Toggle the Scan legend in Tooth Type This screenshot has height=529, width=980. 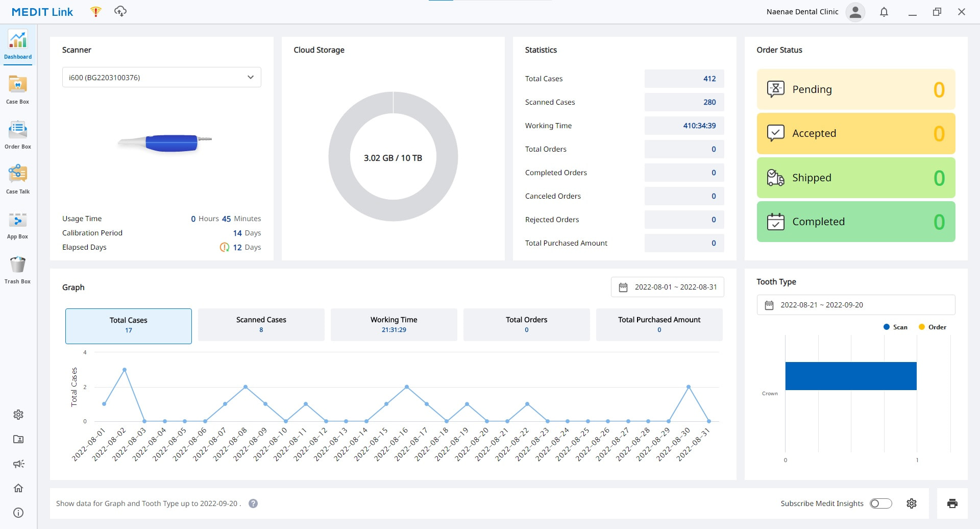895,327
